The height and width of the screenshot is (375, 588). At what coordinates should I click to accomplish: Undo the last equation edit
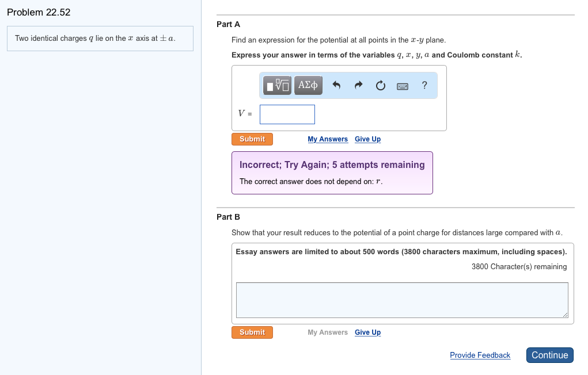(x=336, y=85)
